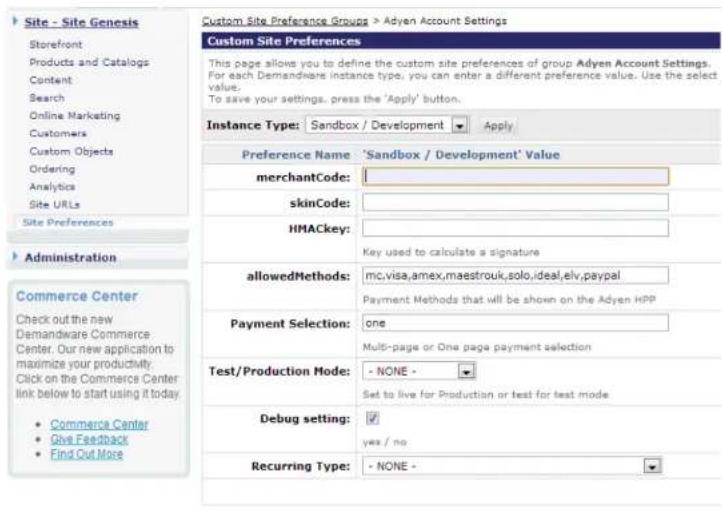Click 'Key used to calculate a signature' hint
The image size is (723, 512).
click(x=451, y=252)
